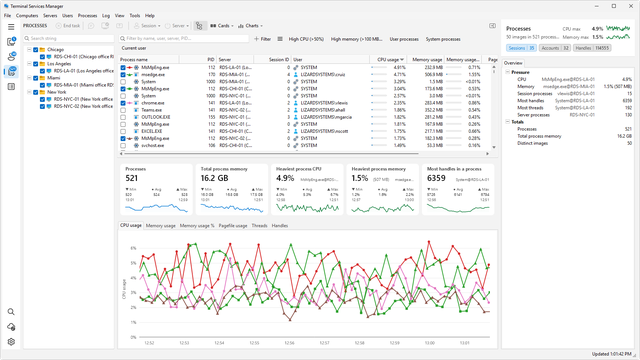This screenshot has height=360, width=640.
Task: Open the Processes view in the sidebar
Action: [11, 71]
